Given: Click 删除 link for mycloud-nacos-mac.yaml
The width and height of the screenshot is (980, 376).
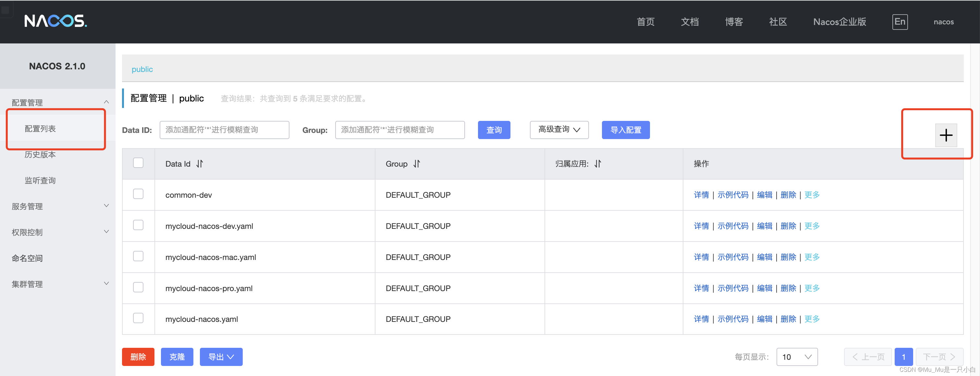Looking at the screenshot, I should tap(788, 257).
